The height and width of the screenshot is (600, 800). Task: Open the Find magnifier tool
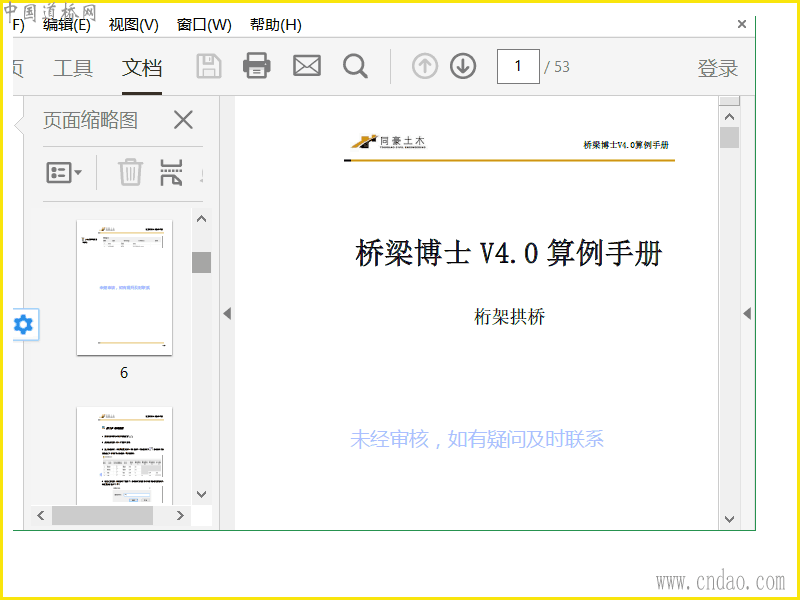pyautogui.click(x=355, y=66)
